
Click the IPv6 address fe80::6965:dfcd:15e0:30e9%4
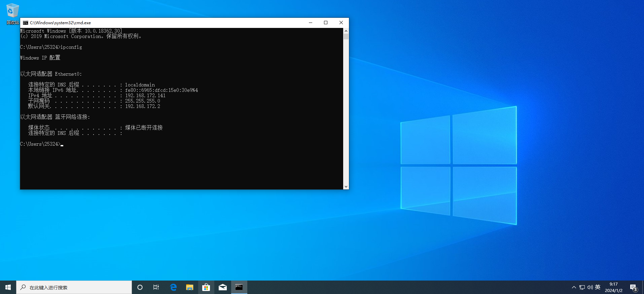pos(162,90)
